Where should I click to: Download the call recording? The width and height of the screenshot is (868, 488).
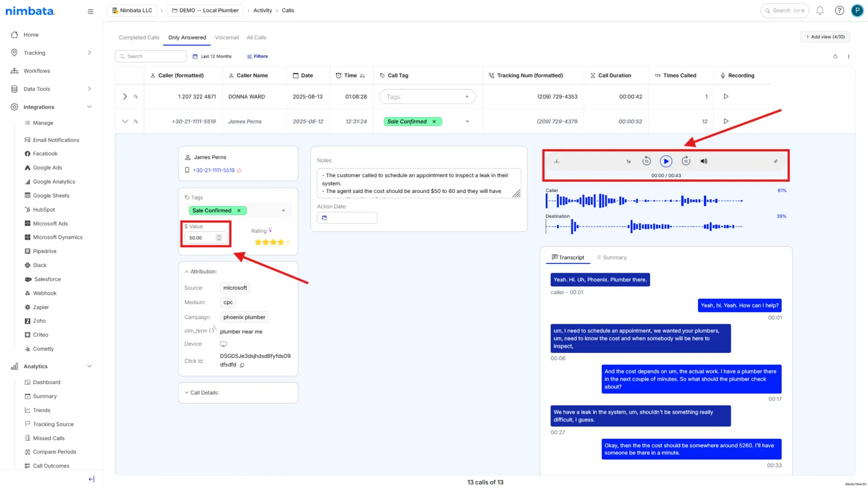(557, 161)
